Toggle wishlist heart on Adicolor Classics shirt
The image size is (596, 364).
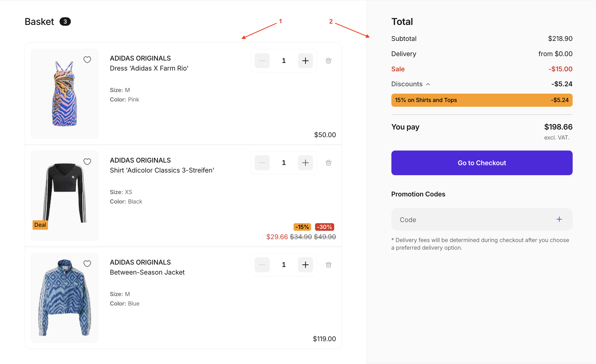tap(87, 162)
